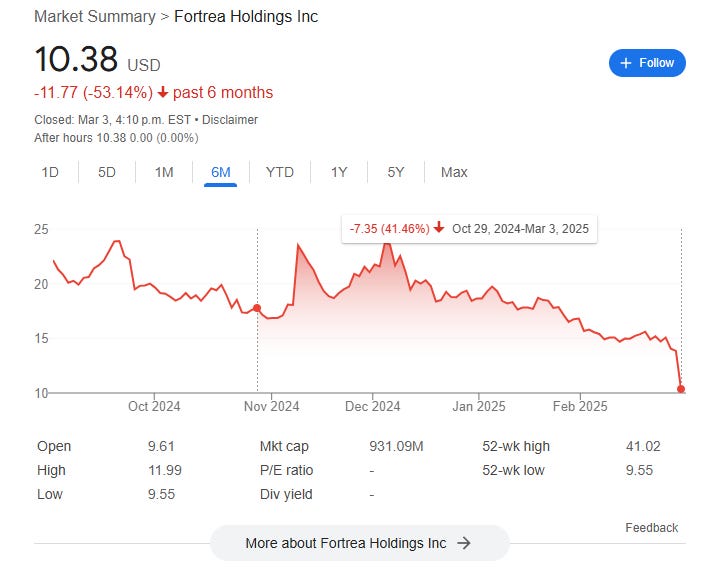Click the High value 11.99
Viewport: 713px width, 573px height.
165,470
